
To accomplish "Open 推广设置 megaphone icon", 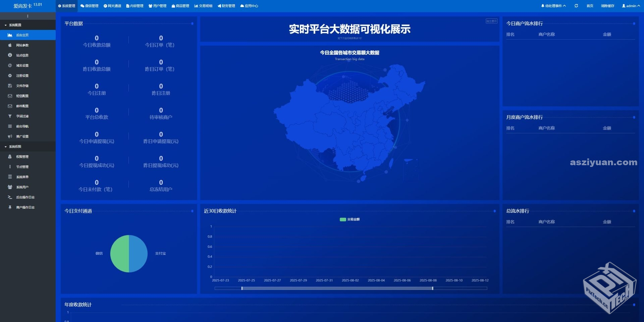I will click(10, 137).
